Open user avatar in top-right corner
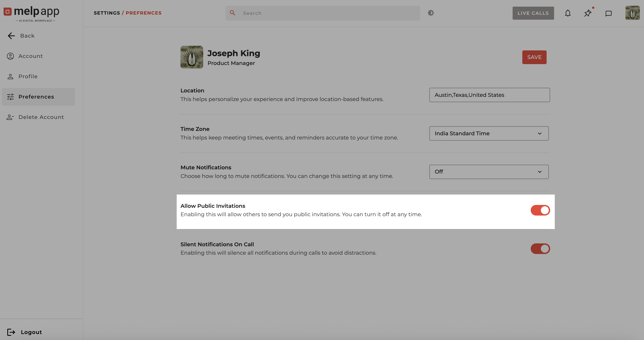 point(632,13)
